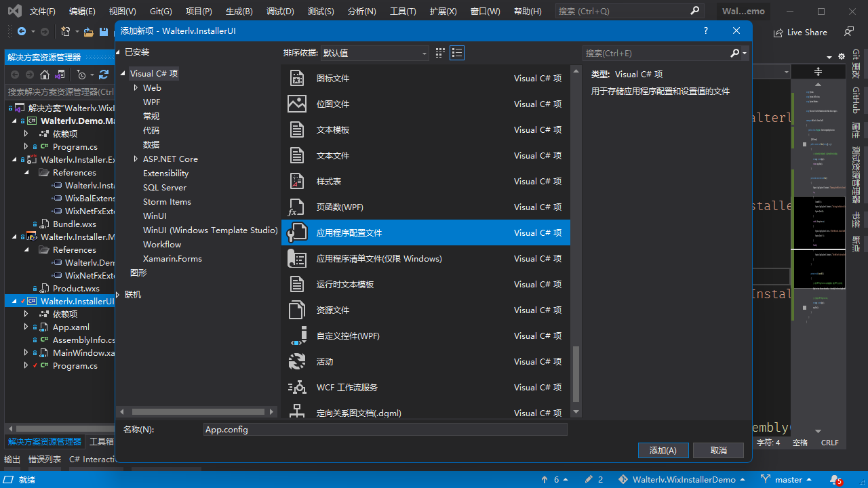Click the notifications bell in status bar
The image size is (868, 488).
click(x=835, y=480)
